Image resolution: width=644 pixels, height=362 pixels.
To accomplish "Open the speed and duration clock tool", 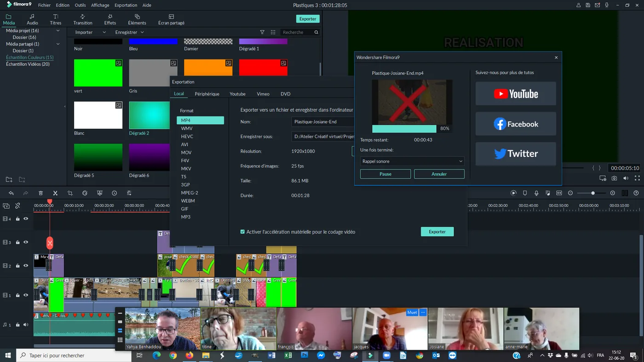I will tap(114, 193).
